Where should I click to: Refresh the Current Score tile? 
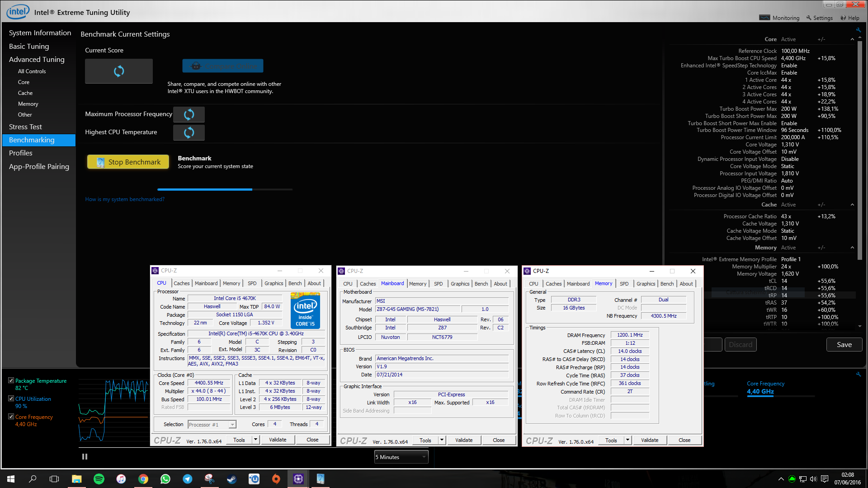pyautogui.click(x=119, y=71)
